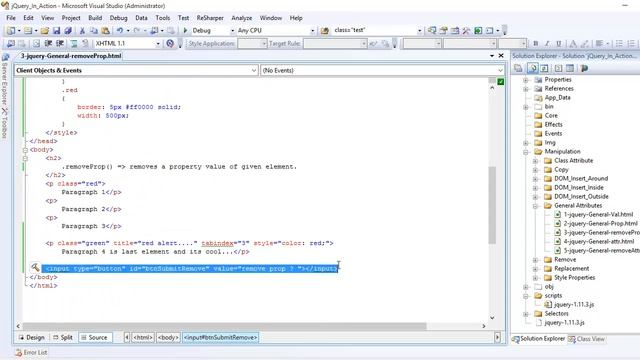Click the Italic formatting icon
The image size is (640, 360).
click(547, 43)
